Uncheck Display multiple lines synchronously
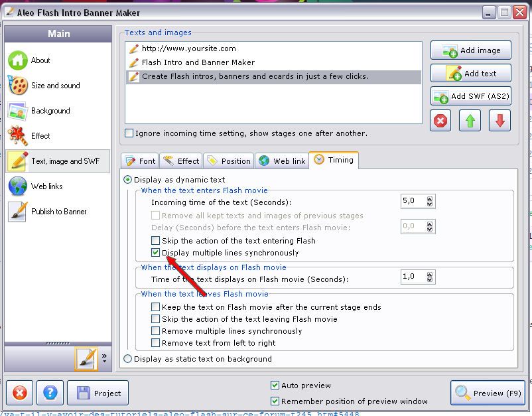The width and height of the screenshot is (532, 416). point(155,252)
